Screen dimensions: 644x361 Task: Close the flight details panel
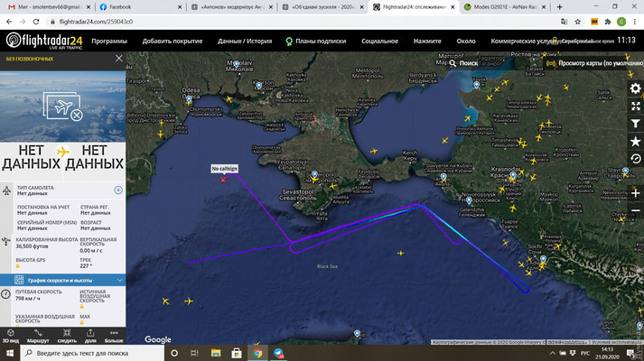coord(118,60)
